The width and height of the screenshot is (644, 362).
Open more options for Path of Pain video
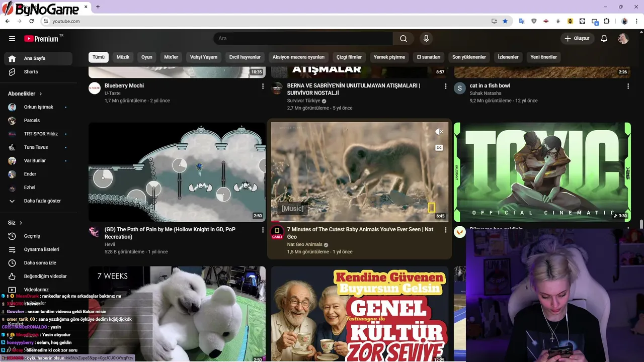263,230
